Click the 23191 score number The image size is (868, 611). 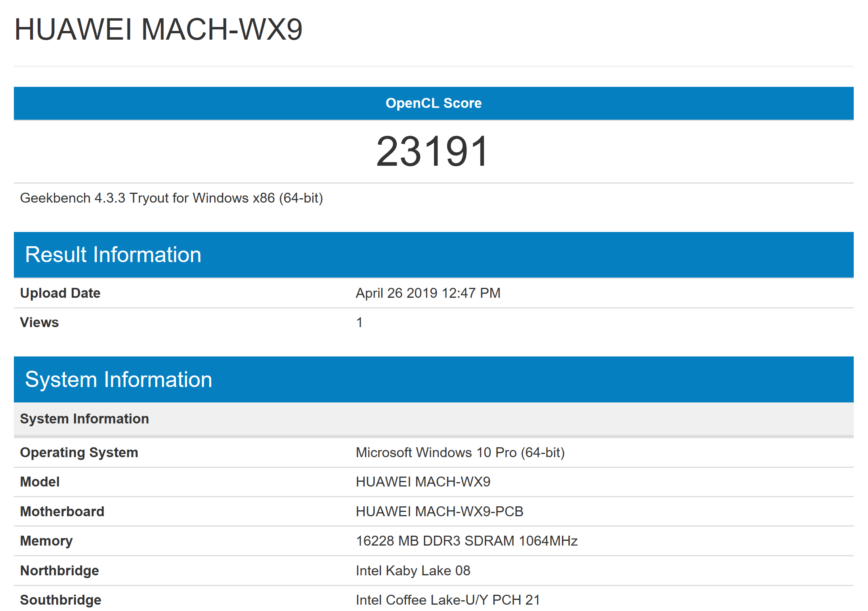click(x=432, y=151)
